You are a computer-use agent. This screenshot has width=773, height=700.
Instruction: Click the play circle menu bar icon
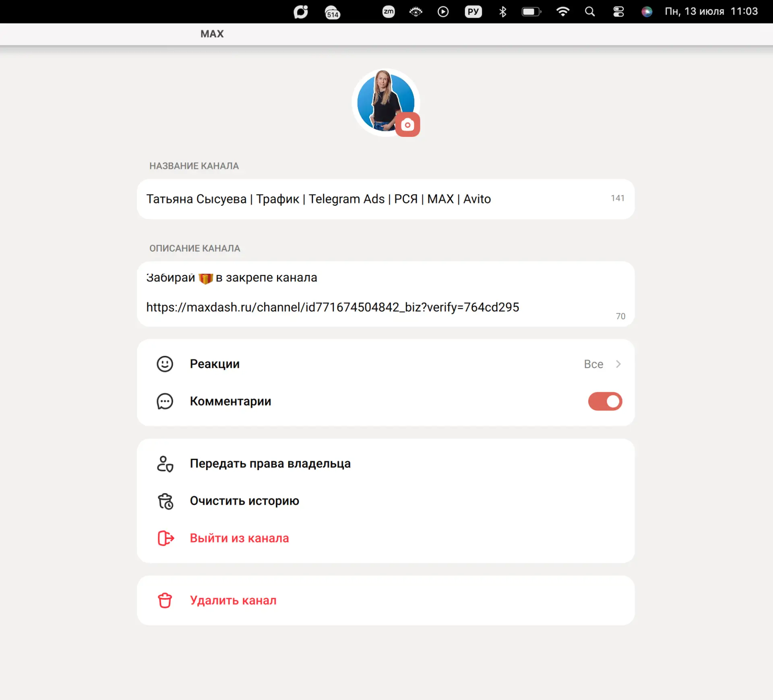coord(443,12)
